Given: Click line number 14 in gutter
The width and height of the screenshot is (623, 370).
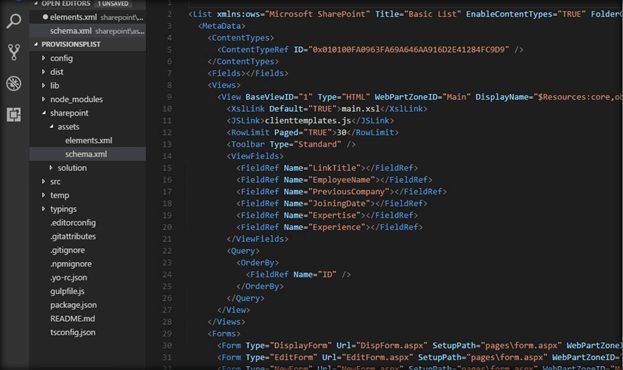Looking at the screenshot, I should [167, 156].
